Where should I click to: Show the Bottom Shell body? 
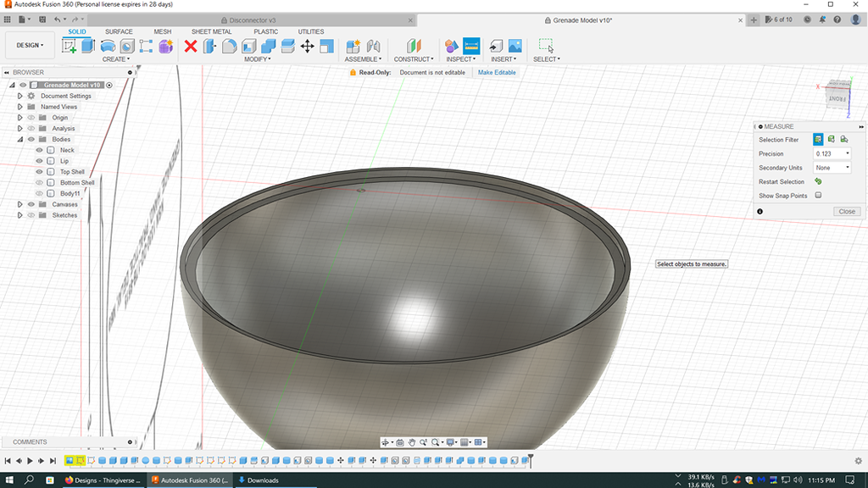(39, 183)
